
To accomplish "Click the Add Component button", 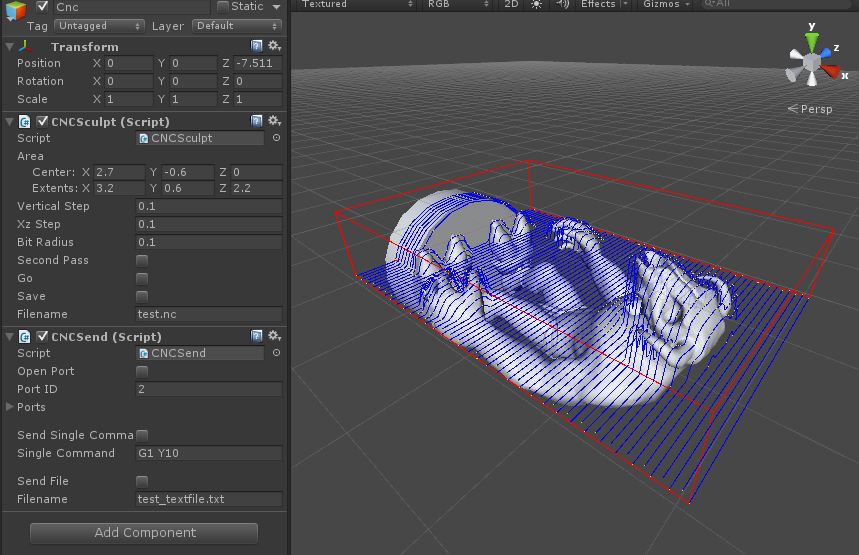I will coord(144,533).
